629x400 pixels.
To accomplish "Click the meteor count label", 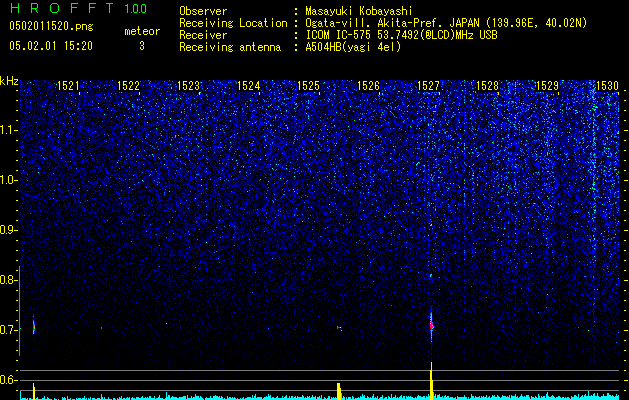I will [142, 31].
